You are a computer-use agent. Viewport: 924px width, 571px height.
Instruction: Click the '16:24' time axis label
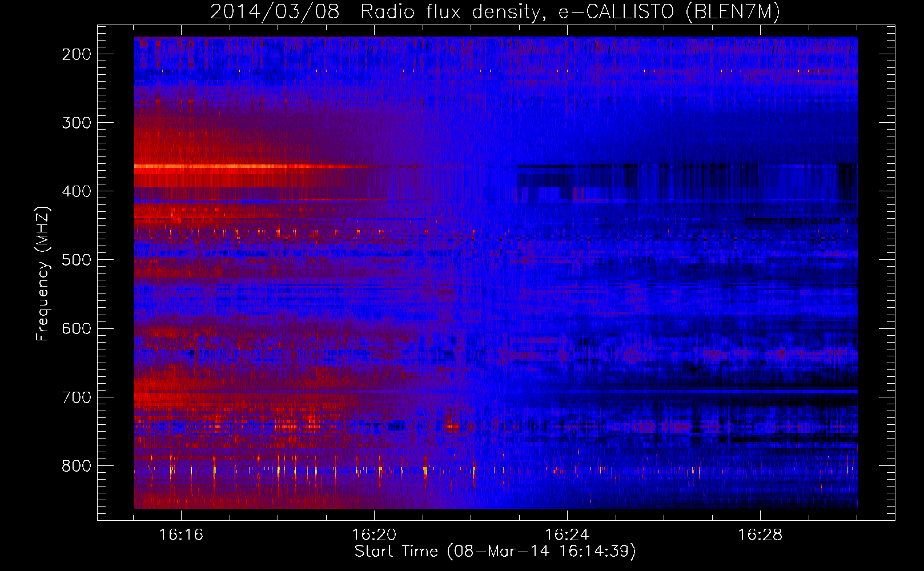[x=567, y=535]
